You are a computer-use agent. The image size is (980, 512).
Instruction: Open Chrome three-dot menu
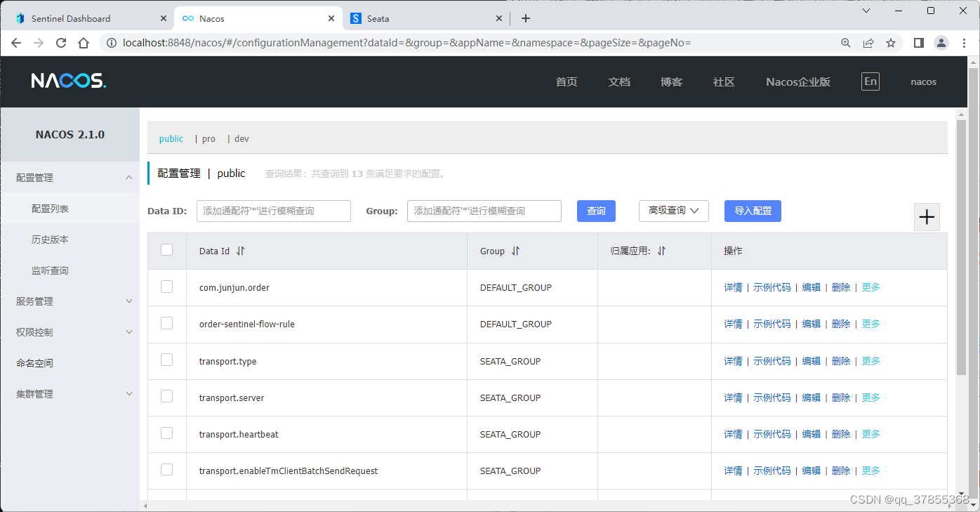click(x=963, y=43)
